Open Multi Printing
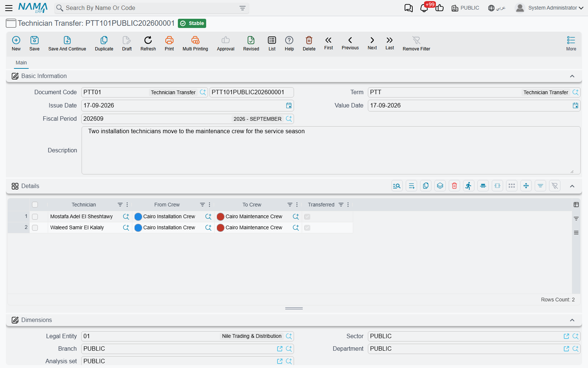Viewport: 588px width, 368px height. coord(195,43)
